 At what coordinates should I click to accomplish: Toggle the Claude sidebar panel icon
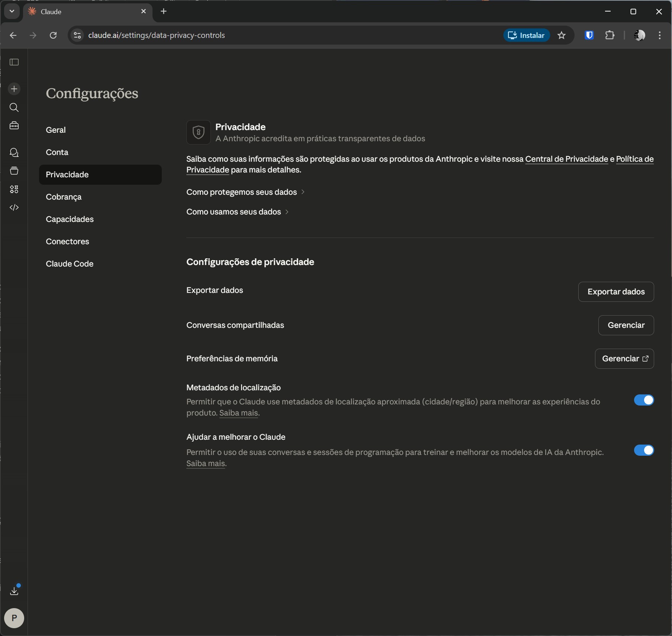(x=14, y=62)
